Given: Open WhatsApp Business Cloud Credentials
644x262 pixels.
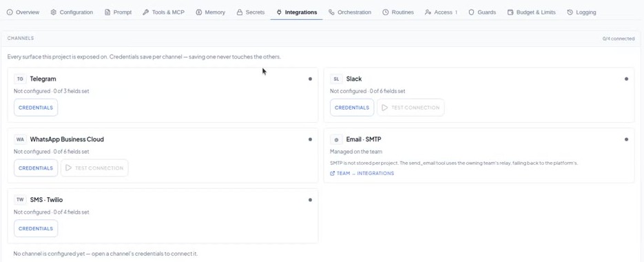Looking at the screenshot, I should [36, 168].
